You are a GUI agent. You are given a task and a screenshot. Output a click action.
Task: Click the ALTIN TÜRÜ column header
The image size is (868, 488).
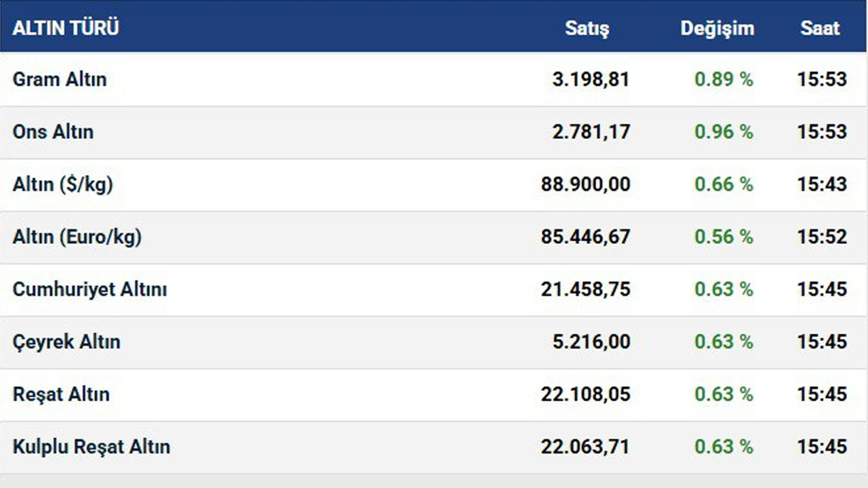point(66,28)
